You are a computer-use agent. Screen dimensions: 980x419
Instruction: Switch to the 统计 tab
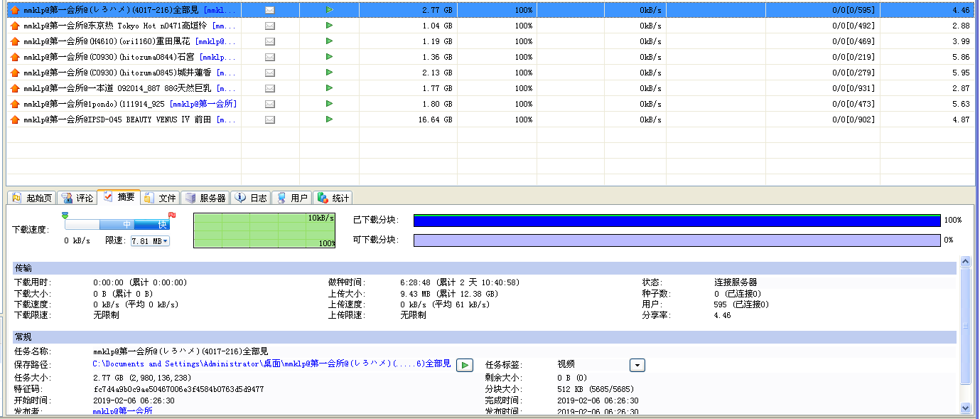click(x=333, y=198)
